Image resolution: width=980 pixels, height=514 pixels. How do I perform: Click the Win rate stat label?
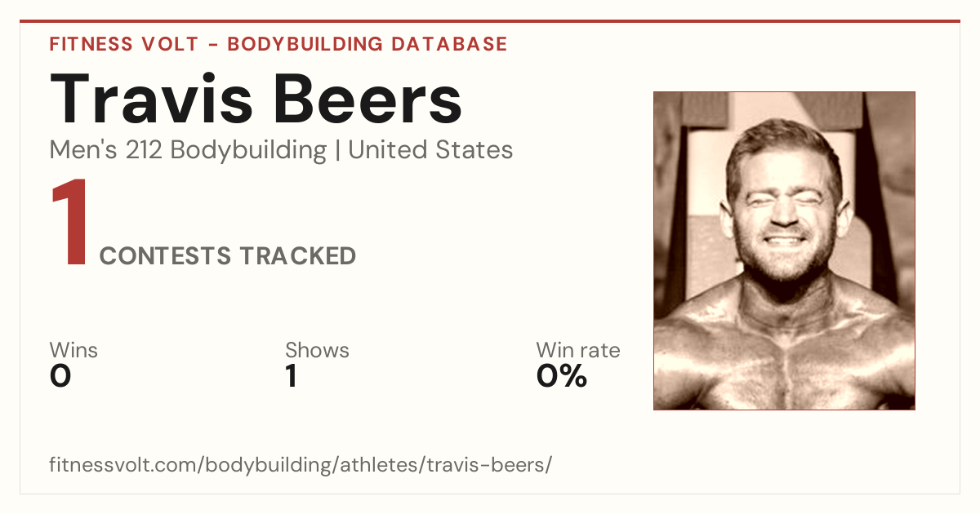pyautogui.click(x=577, y=350)
